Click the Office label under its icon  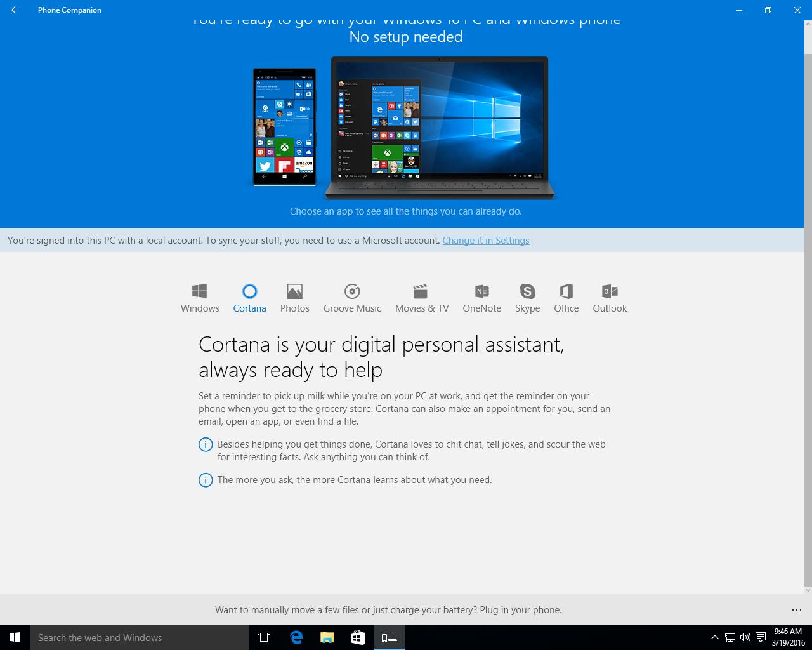[x=566, y=308]
